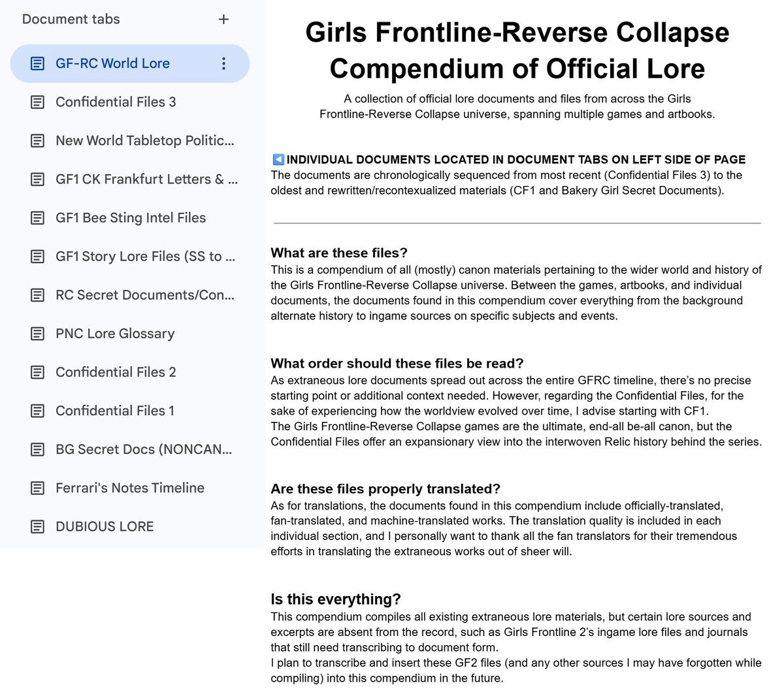Add a new document tab with plus icon
Image resolution: width=784 pixels, height=700 pixels.
click(223, 20)
